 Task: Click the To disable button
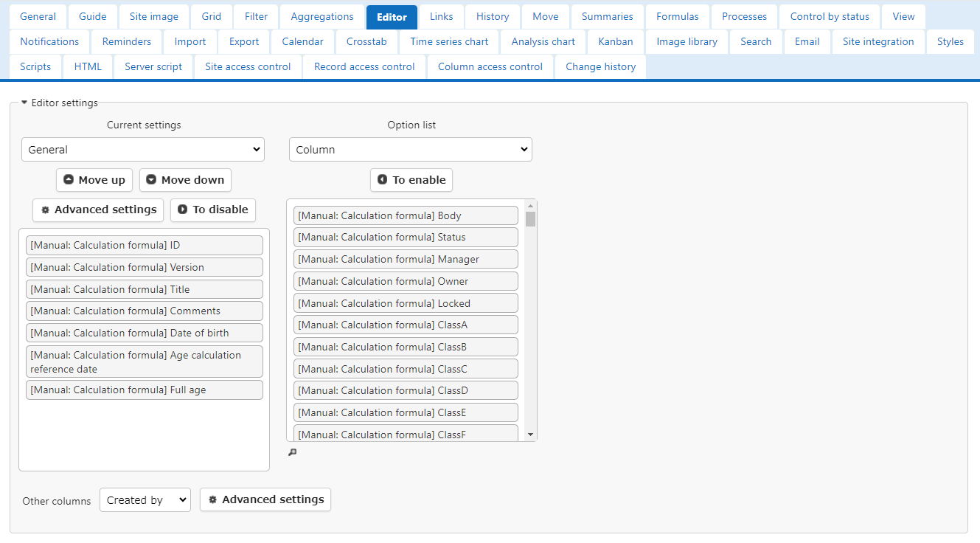click(x=213, y=210)
